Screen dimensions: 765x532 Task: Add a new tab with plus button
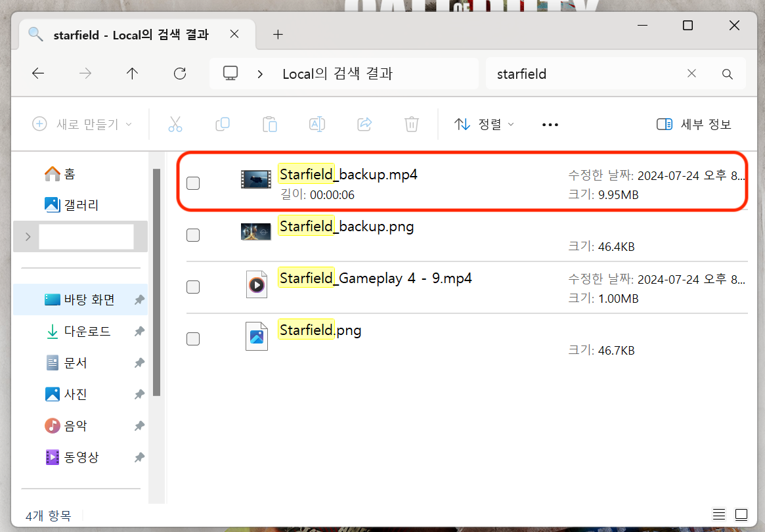coord(278,35)
